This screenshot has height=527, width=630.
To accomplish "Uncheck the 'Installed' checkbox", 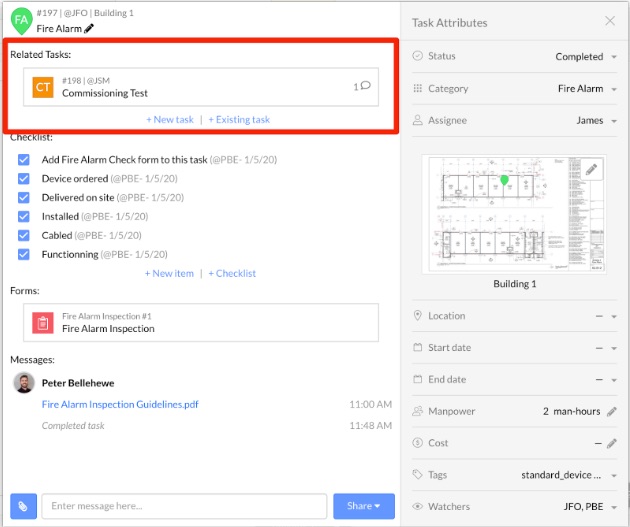I will point(24,217).
